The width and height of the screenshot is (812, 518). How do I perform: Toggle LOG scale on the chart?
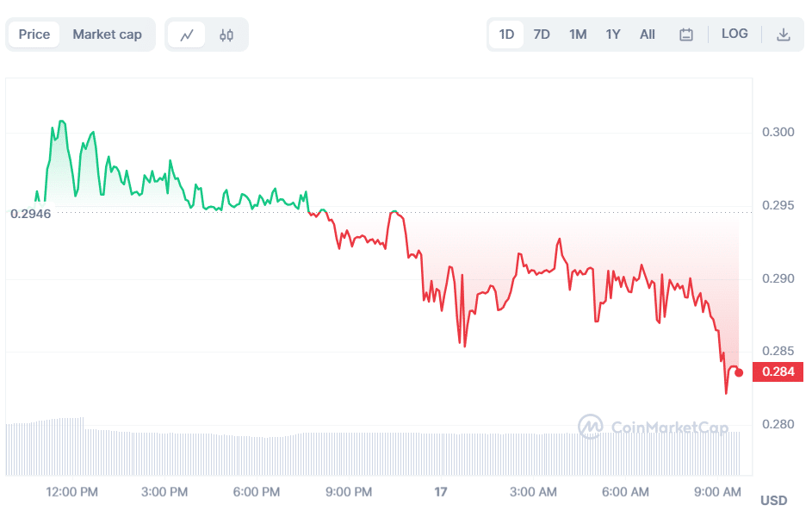click(735, 34)
